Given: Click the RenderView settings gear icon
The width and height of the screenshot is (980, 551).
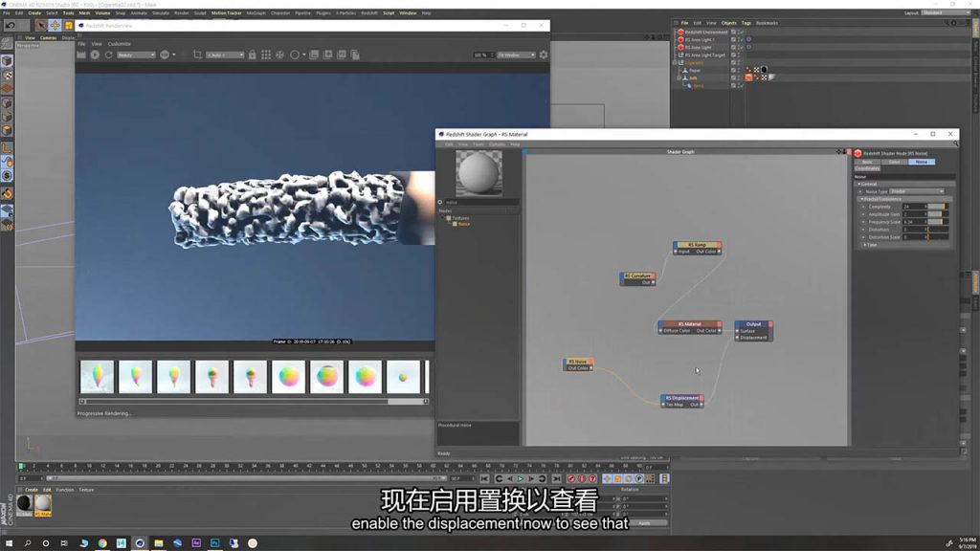Looking at the screenshot, I should coord(544,55).
